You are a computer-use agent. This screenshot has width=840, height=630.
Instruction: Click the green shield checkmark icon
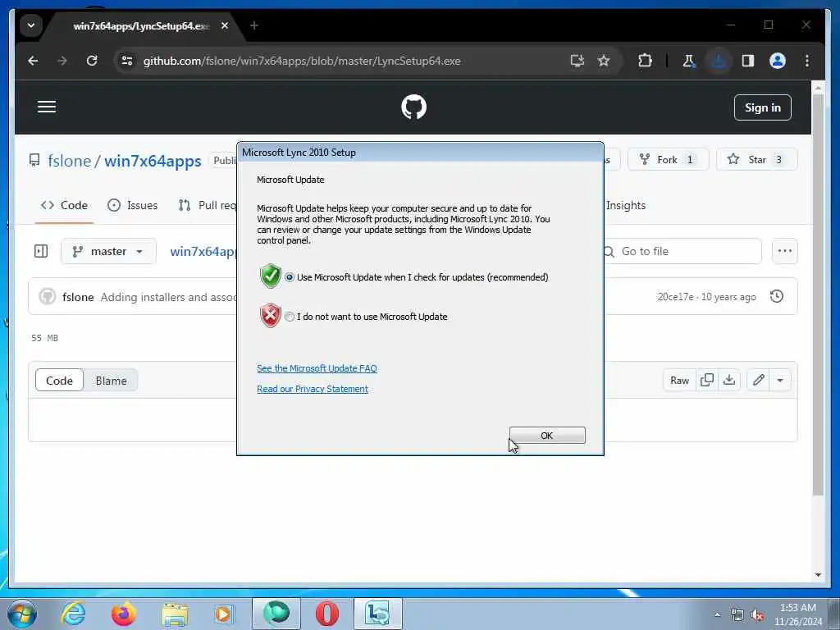[x=271, y=276]
